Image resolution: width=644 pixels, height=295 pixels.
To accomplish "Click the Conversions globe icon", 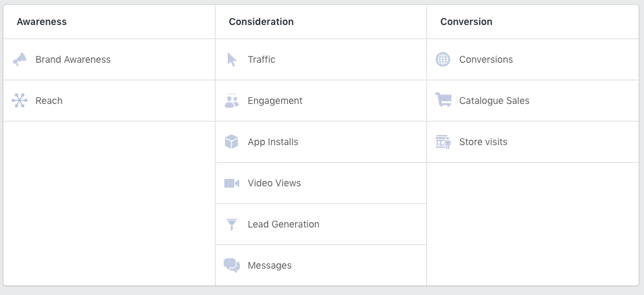I will click(443, 59).
